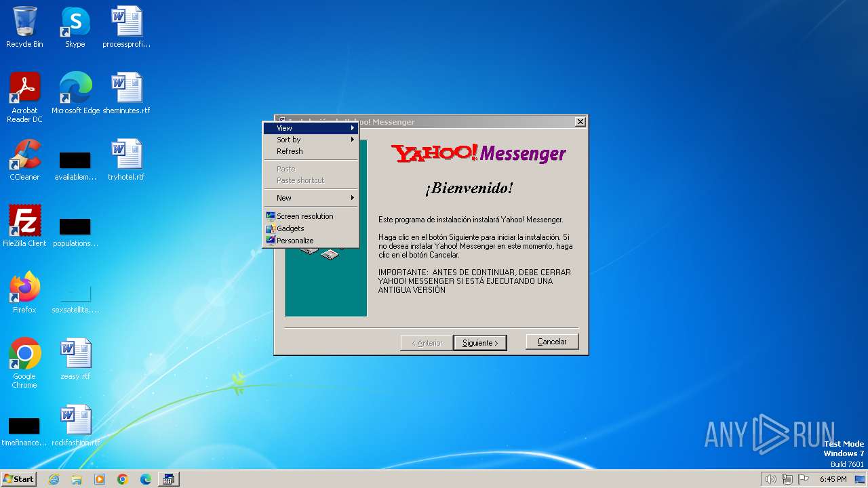Open FileZilla Client shortcut
868x488 pixels.
[24, 226]
